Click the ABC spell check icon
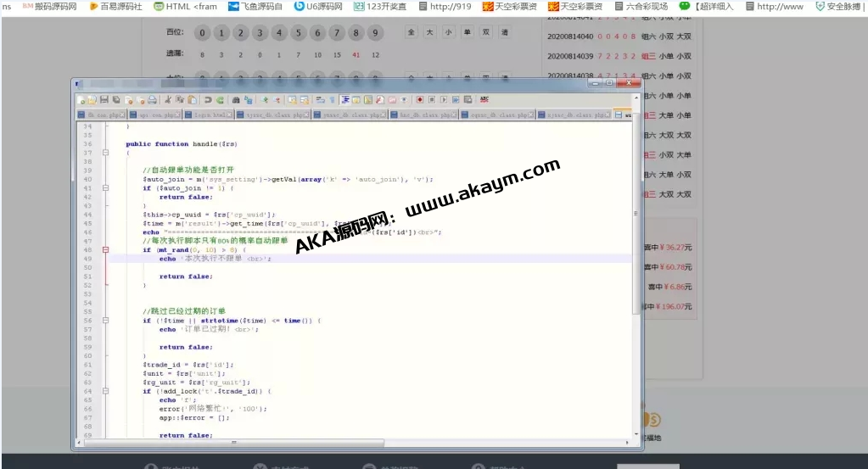The height and width of the screenshot is (469, 868). coord(483,100)
